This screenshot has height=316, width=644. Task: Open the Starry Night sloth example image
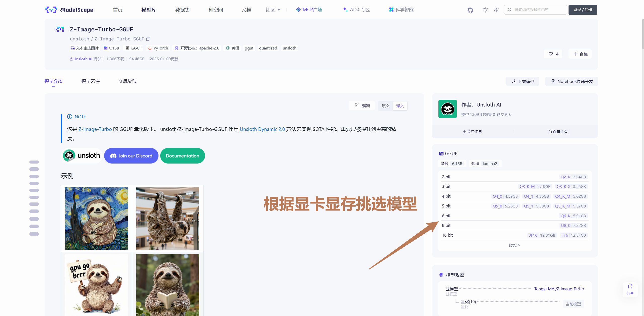coord(97,218)
